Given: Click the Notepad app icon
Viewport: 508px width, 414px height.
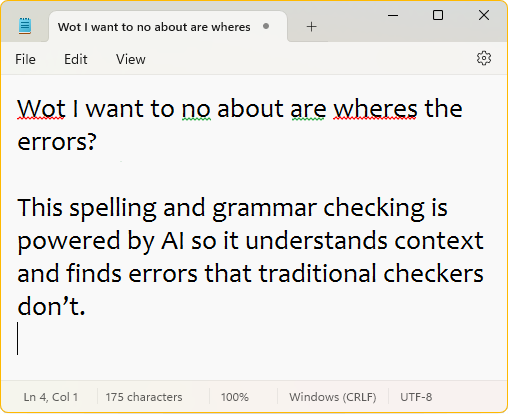Looking at the screenshot, I should click(25, 26).
